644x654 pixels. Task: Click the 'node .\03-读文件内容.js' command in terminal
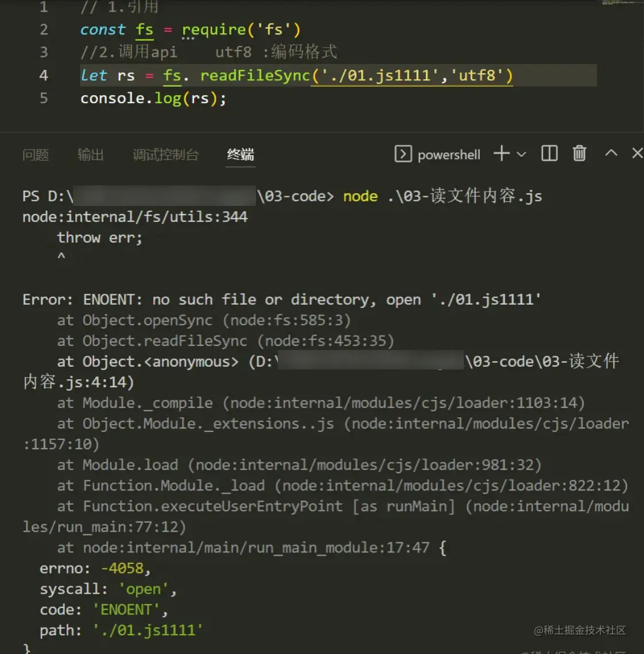[x=443, y=196]
